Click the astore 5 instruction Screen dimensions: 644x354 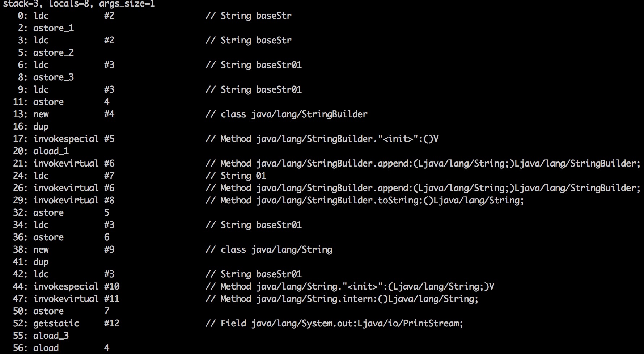tap(71, 213)
